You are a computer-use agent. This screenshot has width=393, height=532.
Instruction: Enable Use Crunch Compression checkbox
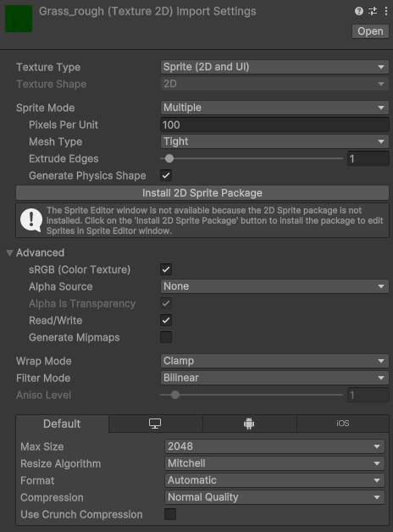click(170, 514)
